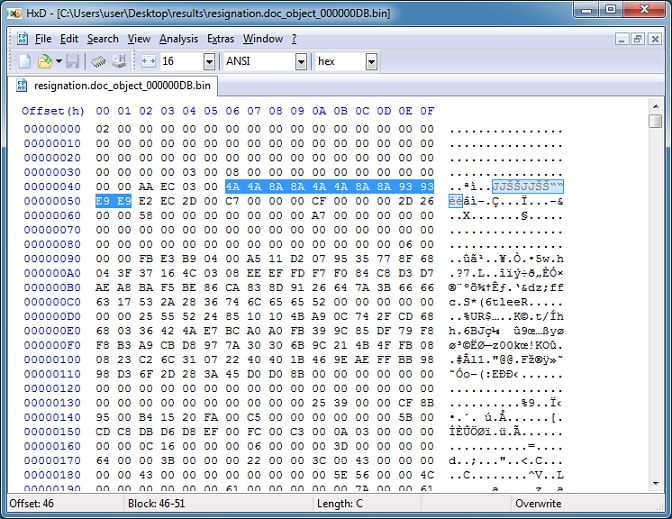
Task: Click offset row 00000130
Action: tap(52, 403)
